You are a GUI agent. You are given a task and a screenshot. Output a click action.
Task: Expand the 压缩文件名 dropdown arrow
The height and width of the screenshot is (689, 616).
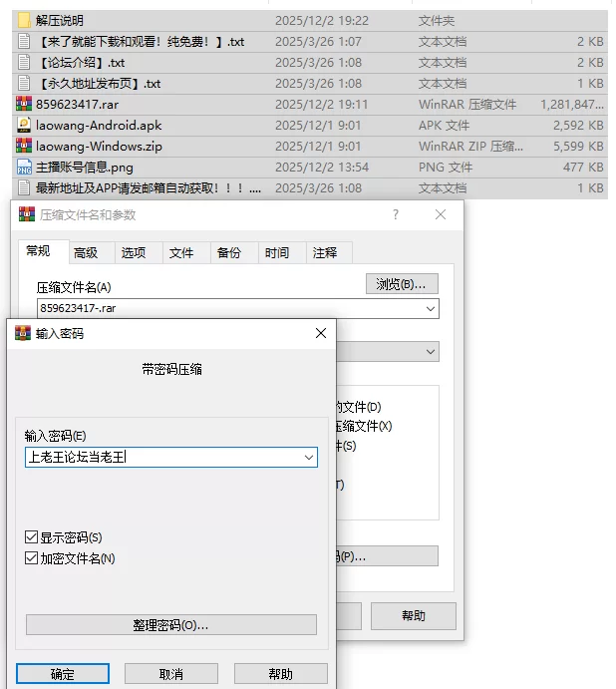431,308
